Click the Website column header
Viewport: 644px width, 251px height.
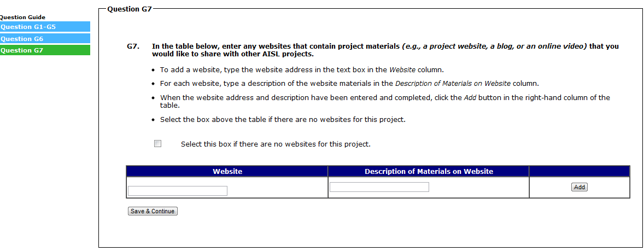[x=227, y=171]
